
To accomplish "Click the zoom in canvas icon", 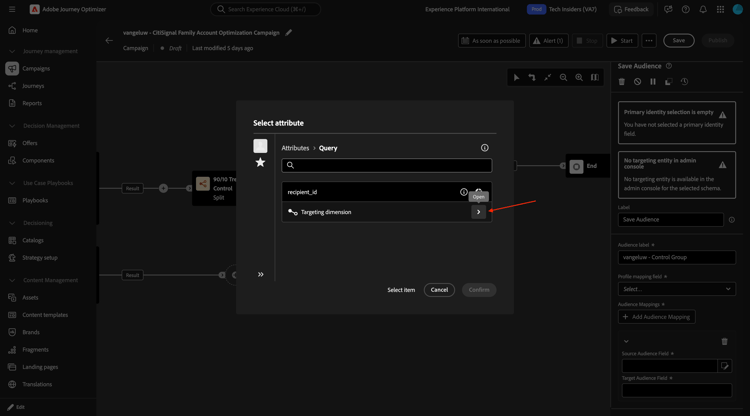I will pyautogui.click(x=579, y=77).
